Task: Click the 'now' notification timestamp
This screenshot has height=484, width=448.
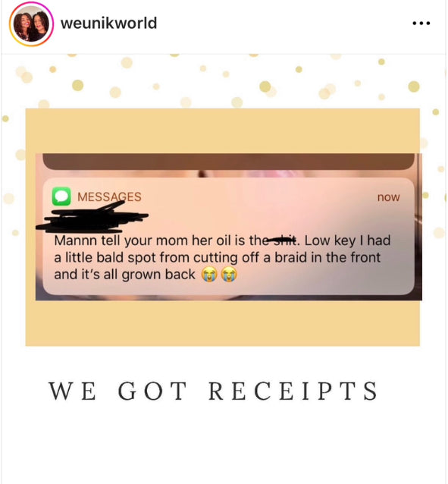Action: tap(388, 197)
